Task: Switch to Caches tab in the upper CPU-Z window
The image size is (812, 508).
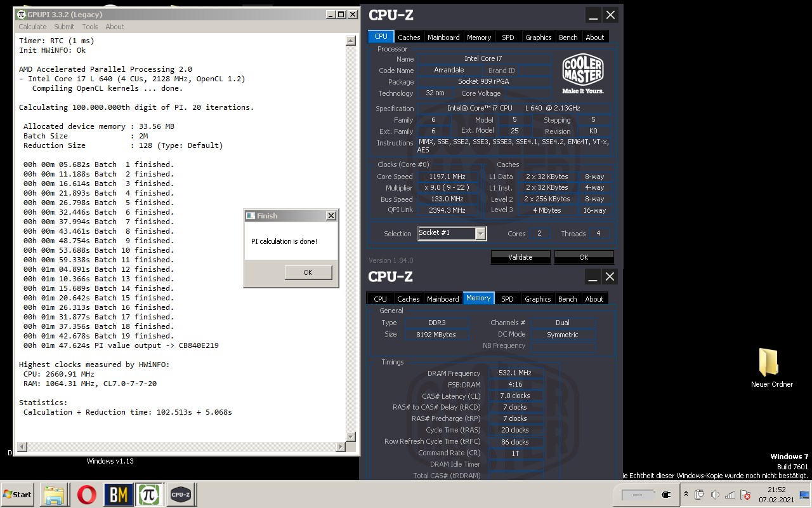Action: coord(409,37)
